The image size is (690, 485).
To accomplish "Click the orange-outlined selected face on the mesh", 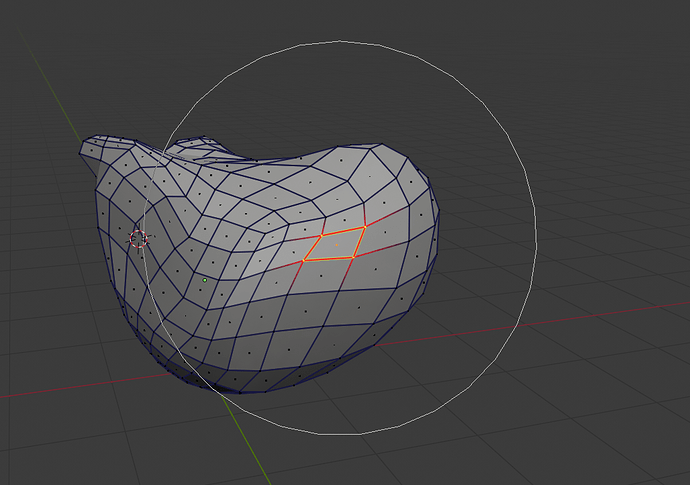I will tap(335, 244).
